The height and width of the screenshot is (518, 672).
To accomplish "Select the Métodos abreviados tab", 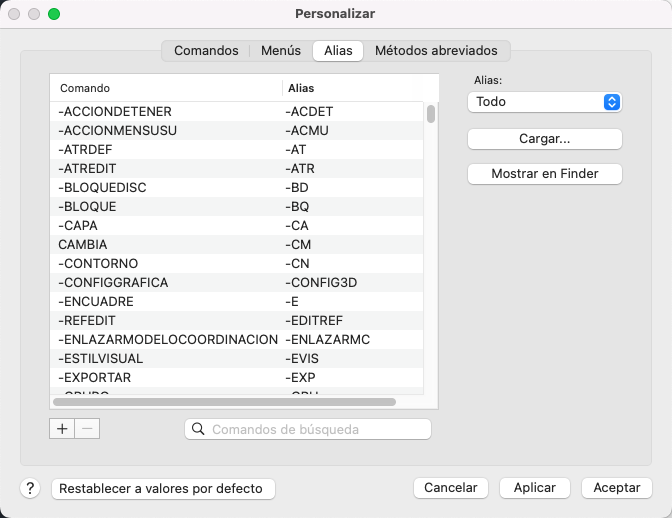I will tap(436, 50).
